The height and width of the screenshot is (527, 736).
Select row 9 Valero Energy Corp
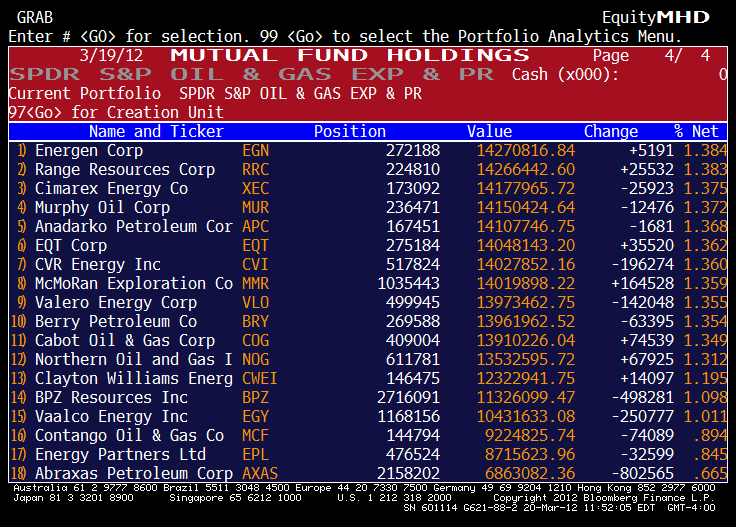(368, 303)
